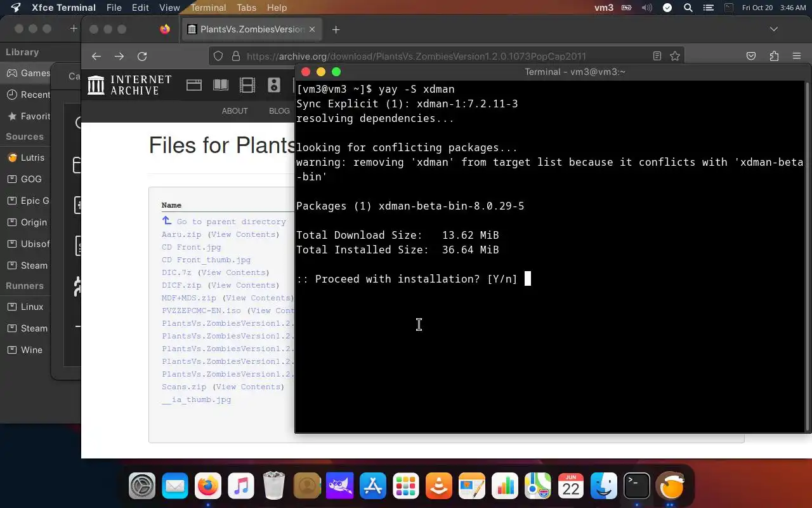Click the volume icon in top panel

point(646,8)
